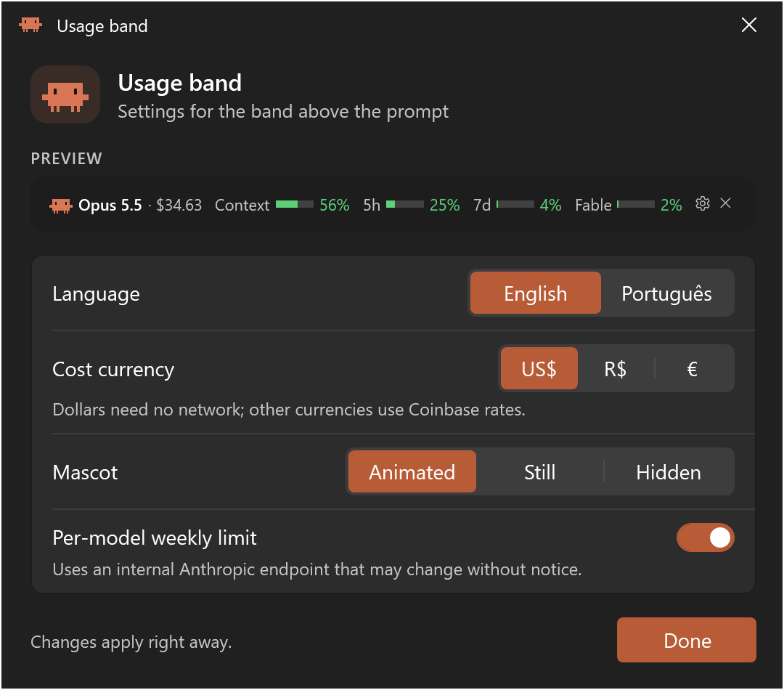Switch language to Português
The image size is (784, 690).
pos(666,293)
